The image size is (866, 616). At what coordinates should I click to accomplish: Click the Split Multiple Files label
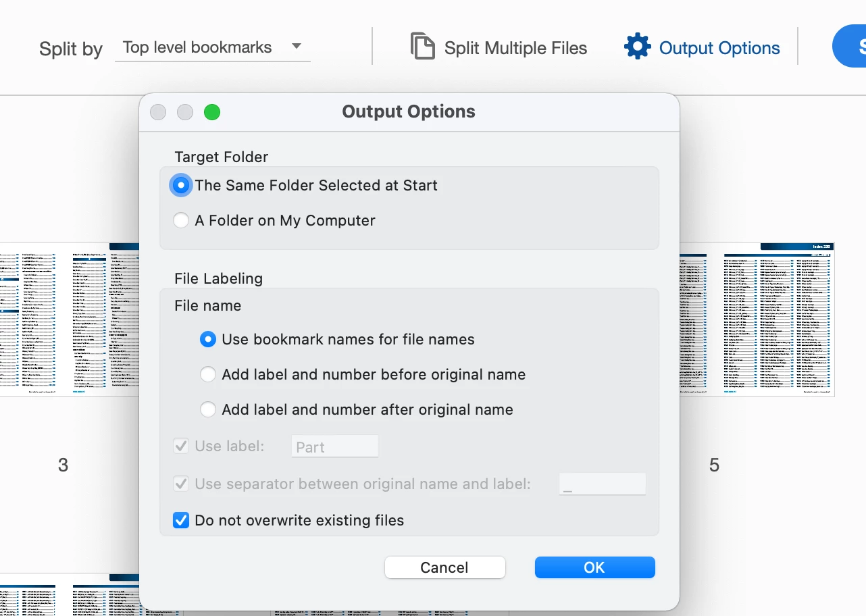click(x=515, y=48)
